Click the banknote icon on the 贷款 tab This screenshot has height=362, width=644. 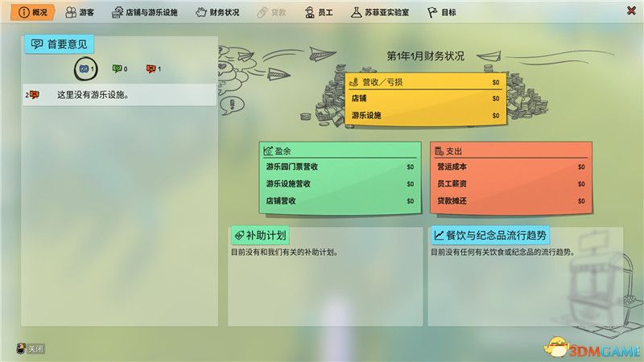[262, 12]
